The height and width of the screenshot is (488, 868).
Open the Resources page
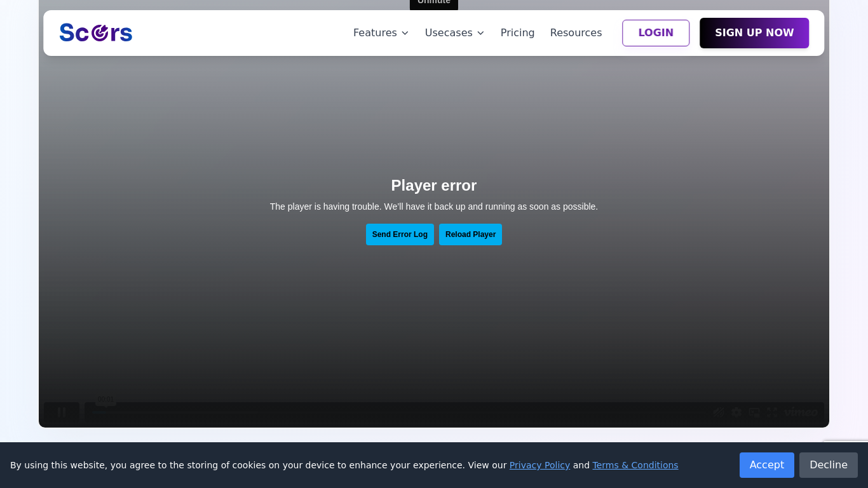point(576,32)
